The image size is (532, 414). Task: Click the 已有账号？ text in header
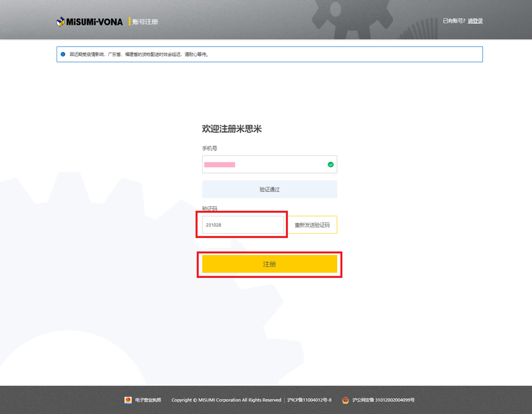454,21
